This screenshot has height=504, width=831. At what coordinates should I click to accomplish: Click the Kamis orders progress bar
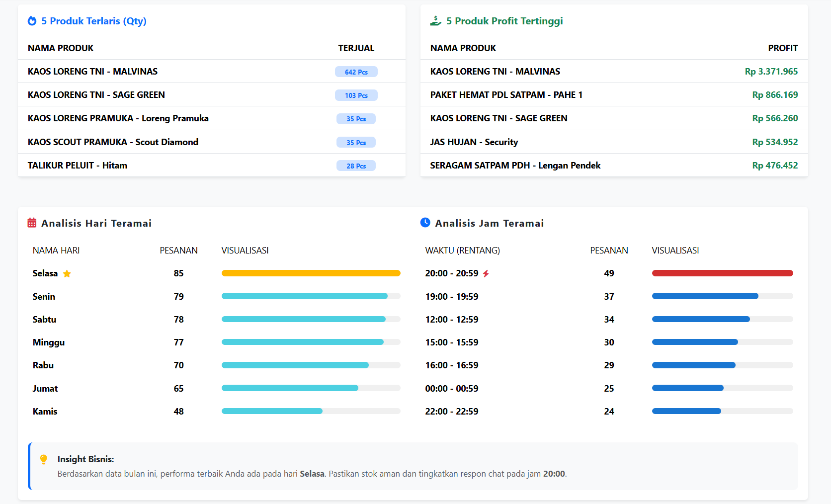point(272,411)
